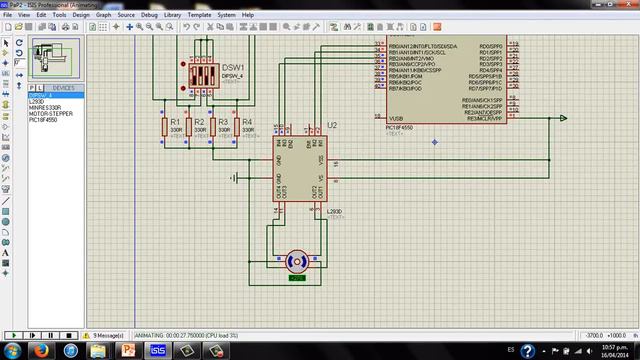This screenshot has width=640, height=360.
Task: Toggle the DSW1 DIP switch component
Action: 203,76
